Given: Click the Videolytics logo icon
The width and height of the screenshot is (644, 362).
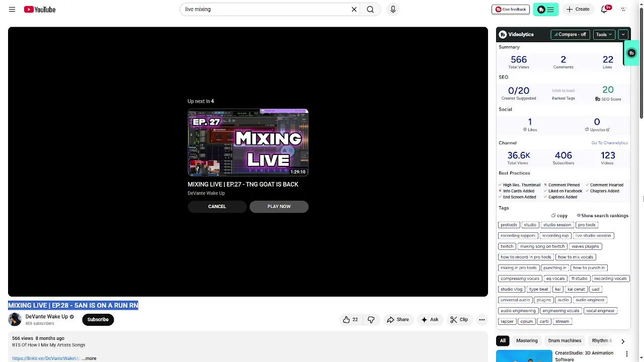Looking at the screenshot, I should 503,34.
